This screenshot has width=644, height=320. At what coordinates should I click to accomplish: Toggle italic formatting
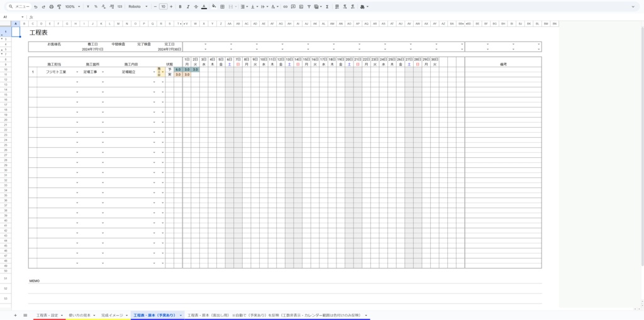click(x=187, y=6)
